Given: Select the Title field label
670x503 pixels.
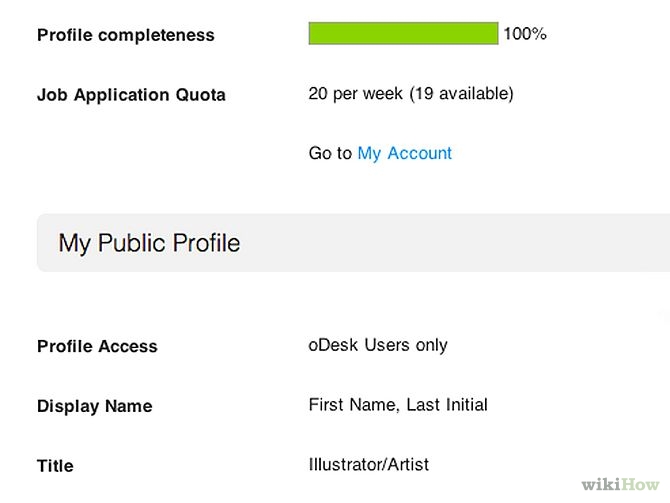Looking at the screenshot, I should [55, 466].
